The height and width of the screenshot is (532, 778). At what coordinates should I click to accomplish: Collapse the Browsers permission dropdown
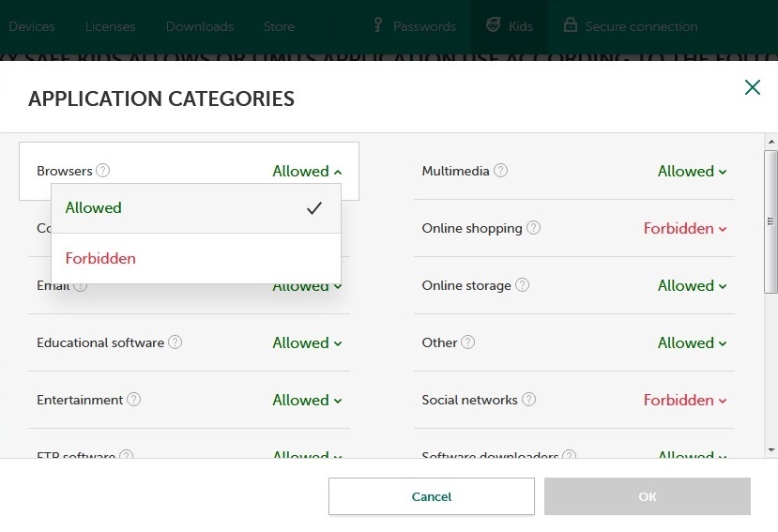point(307,171)
